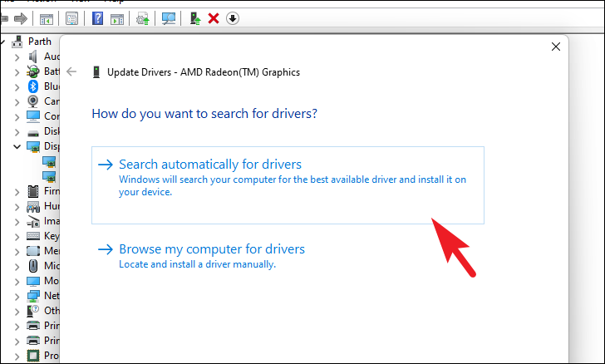
Task: Click the Batteries icon in tree
Action: pyautogui.click(x=32, y=71)
